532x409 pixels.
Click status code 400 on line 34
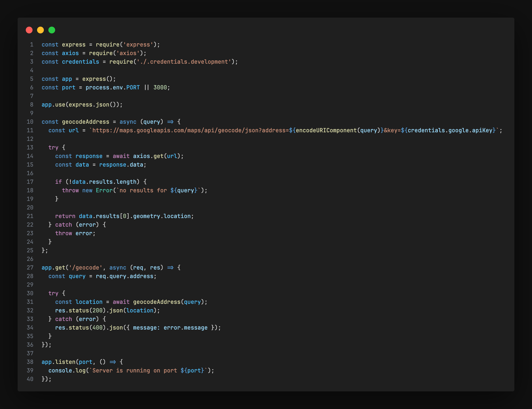tap(97, 328)
